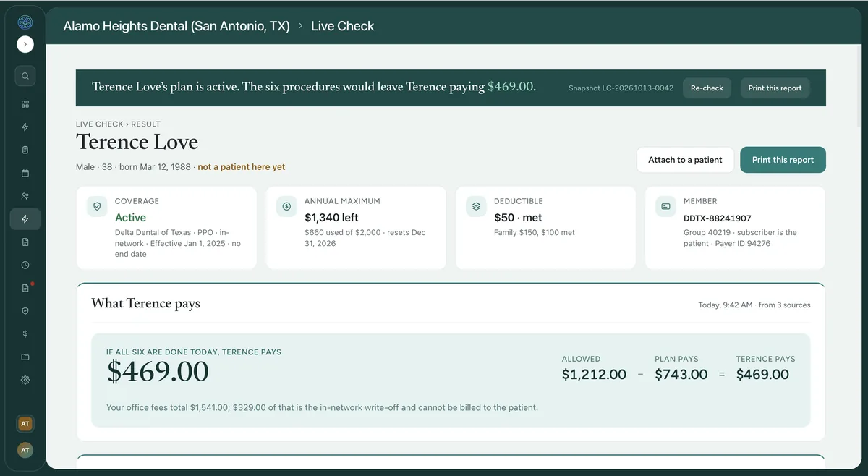Click the 'not a patient here yet' note
Viewport: 868px width, 476px height.
[242, 167]
